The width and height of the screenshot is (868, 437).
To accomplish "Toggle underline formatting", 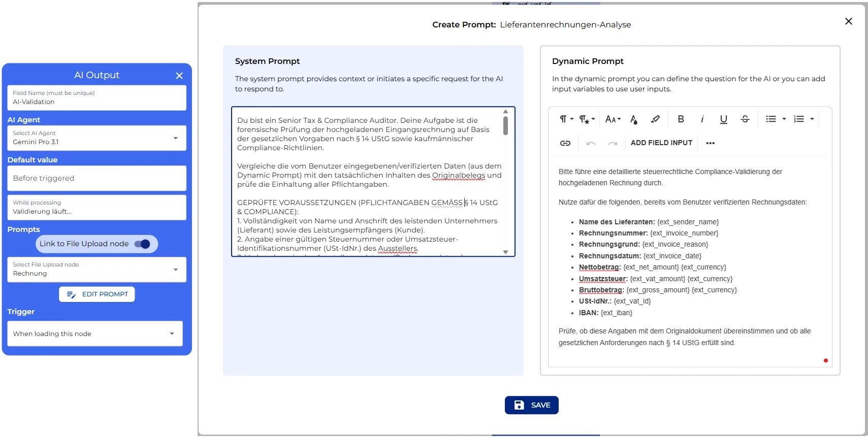I will (x=723, y=119).
